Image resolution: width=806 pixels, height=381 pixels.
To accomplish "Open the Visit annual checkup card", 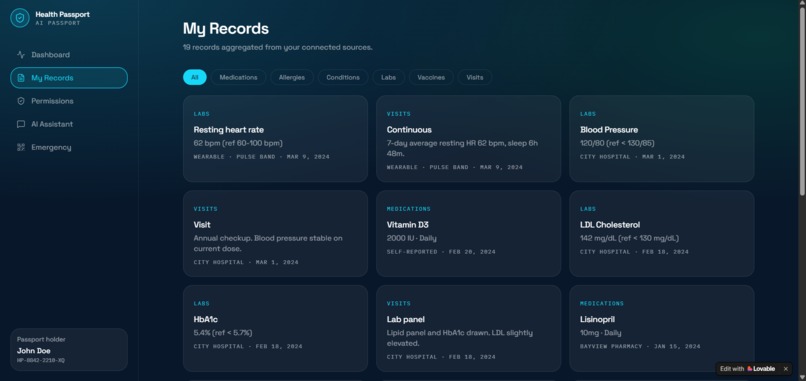I will (275, 233).
